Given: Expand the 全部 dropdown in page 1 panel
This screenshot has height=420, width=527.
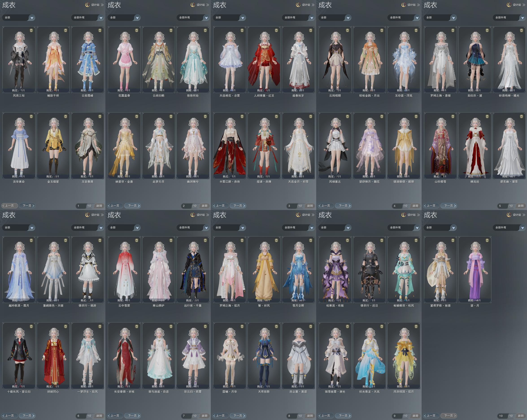Looking at the screenshot, I should pos(19,17).
